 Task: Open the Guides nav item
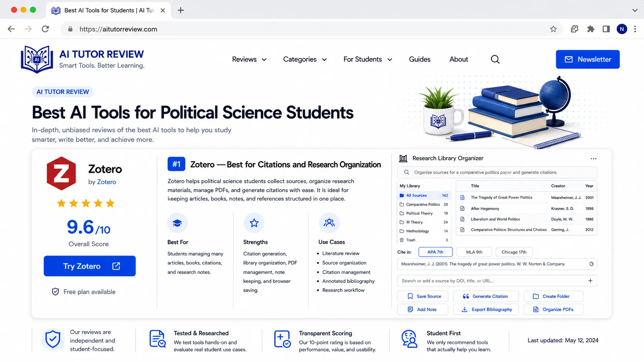(419, 59)
